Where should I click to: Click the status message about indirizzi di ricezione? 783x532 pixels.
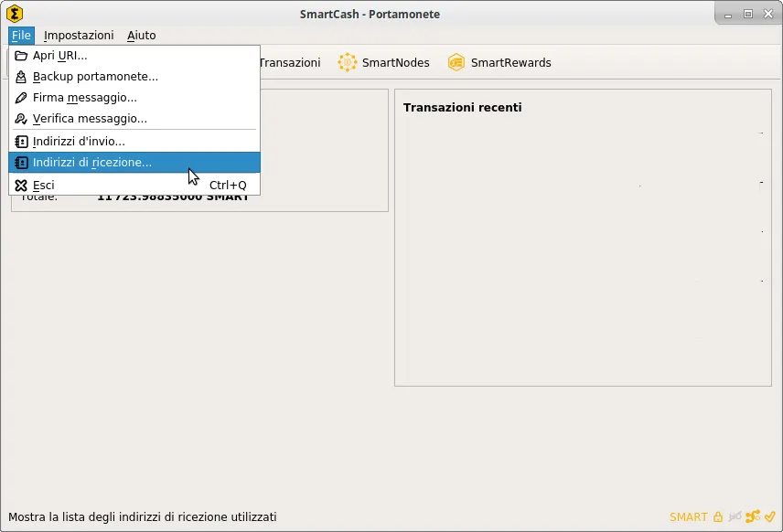pyautogui.click(x=143, y=517)
